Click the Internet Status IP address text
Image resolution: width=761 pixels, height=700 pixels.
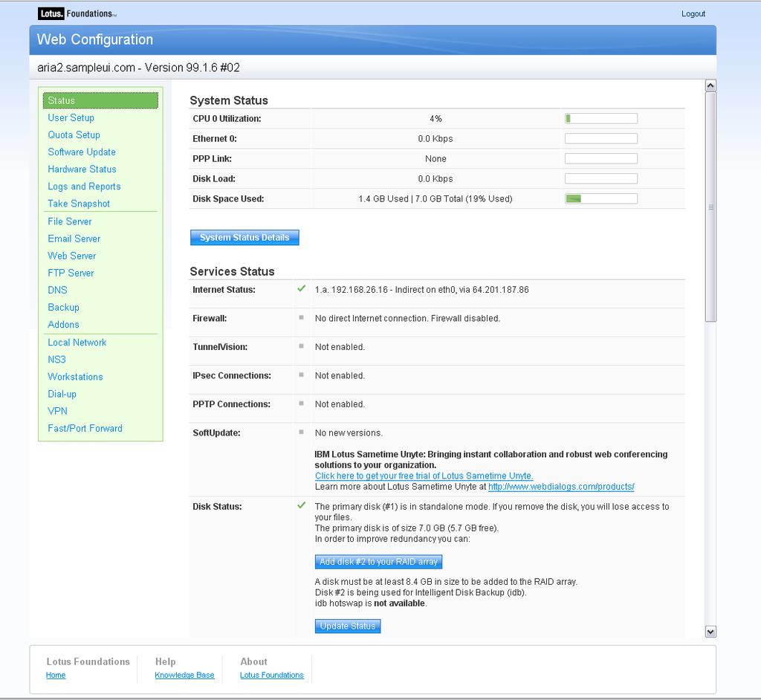pyautogui.click(x=421, y=290)
